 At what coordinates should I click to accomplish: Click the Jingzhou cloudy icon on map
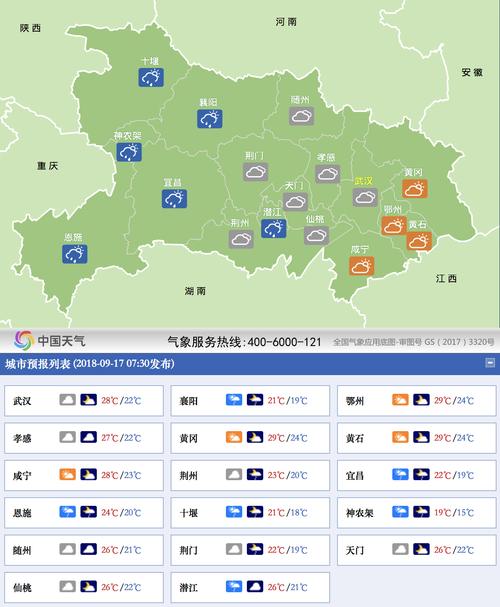tap(241, 239)
